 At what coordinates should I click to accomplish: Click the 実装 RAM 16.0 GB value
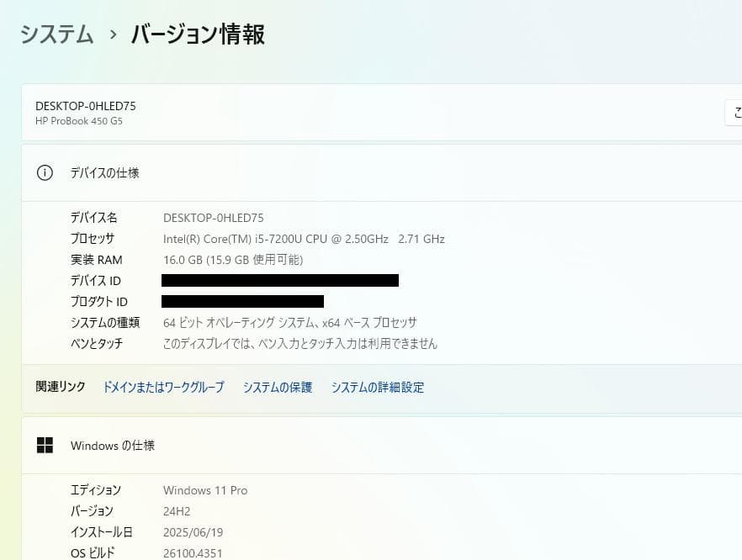coord(226,259)
